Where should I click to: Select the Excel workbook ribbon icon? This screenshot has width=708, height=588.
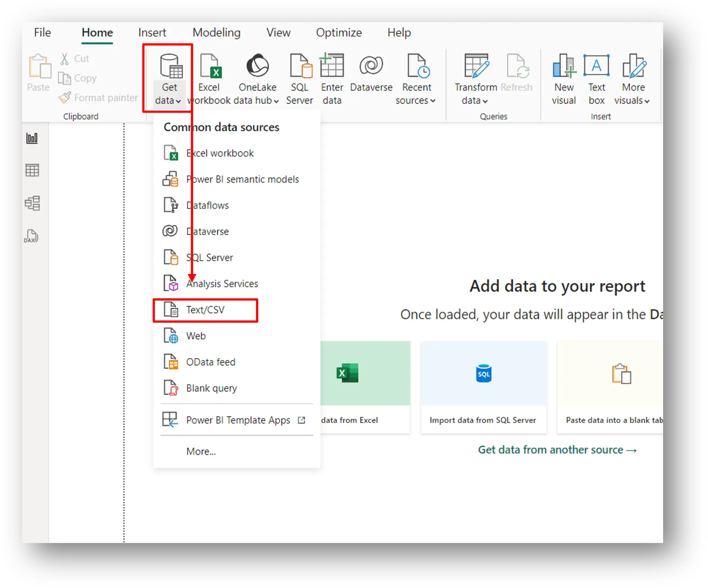point(209,77)
